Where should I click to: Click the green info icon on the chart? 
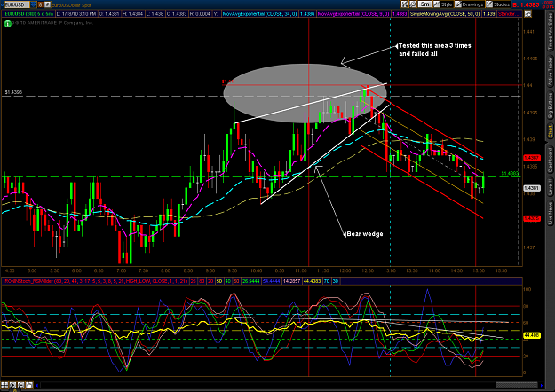click(7, 24)
